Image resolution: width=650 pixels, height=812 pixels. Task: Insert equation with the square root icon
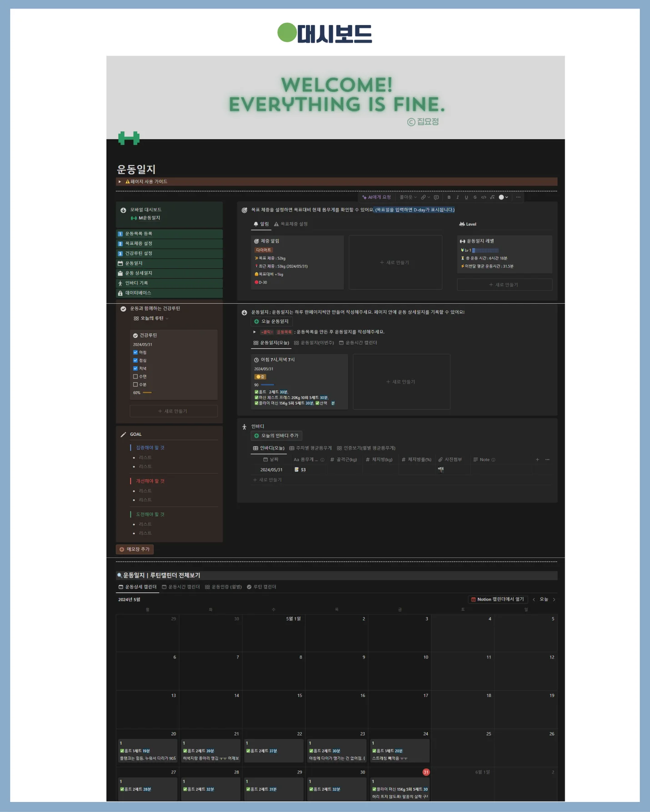click(x=492, y=197)
